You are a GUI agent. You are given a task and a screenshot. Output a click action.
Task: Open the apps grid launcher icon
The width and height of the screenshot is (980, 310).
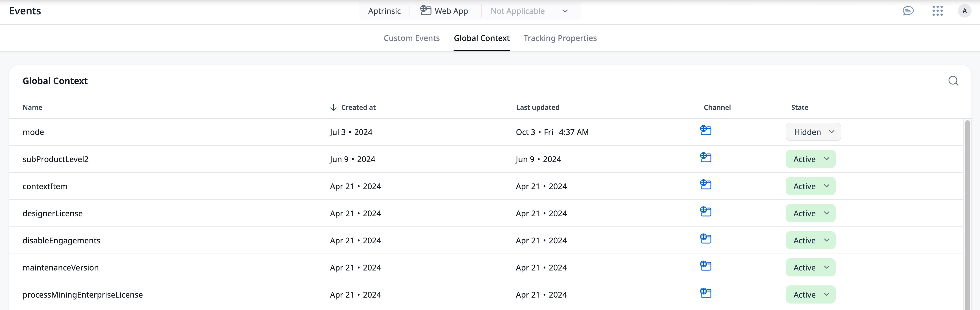(x=937, y=11)
